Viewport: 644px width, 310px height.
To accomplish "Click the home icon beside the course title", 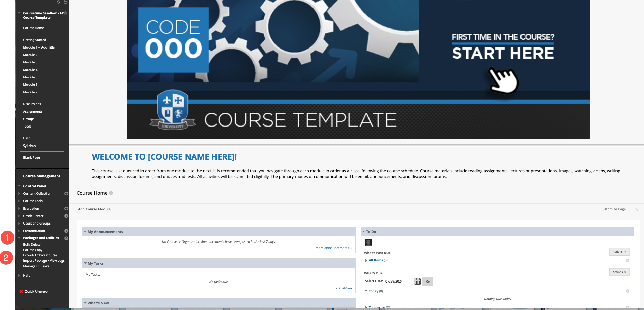I will tap(65, 13).
